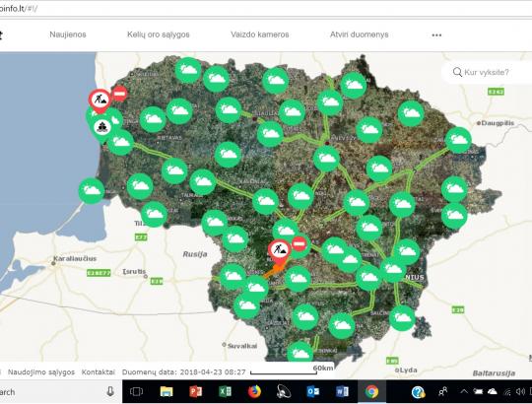The image size is (532, 404).
Task: Select no-entry marker beside central roadworks pin
Action: coord(299,243)
